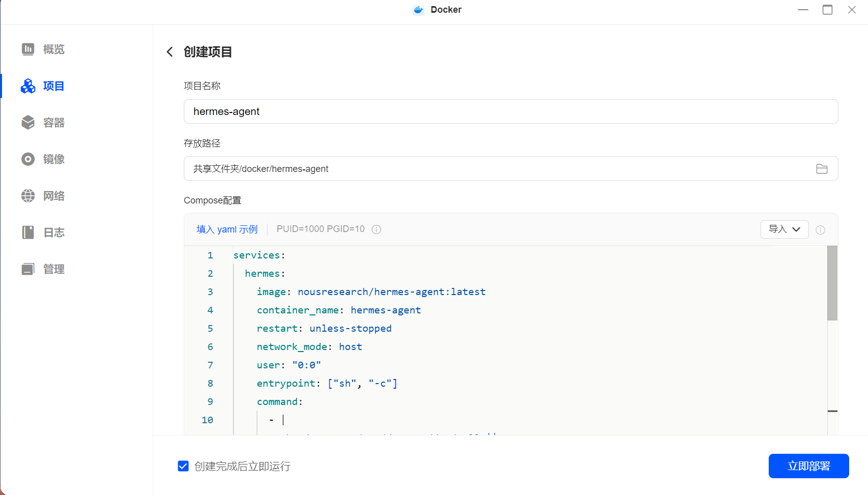868x495 pixels.
Task: Click the image line nousresearch/hermes-agent:latest
Action: pos(371,292)
